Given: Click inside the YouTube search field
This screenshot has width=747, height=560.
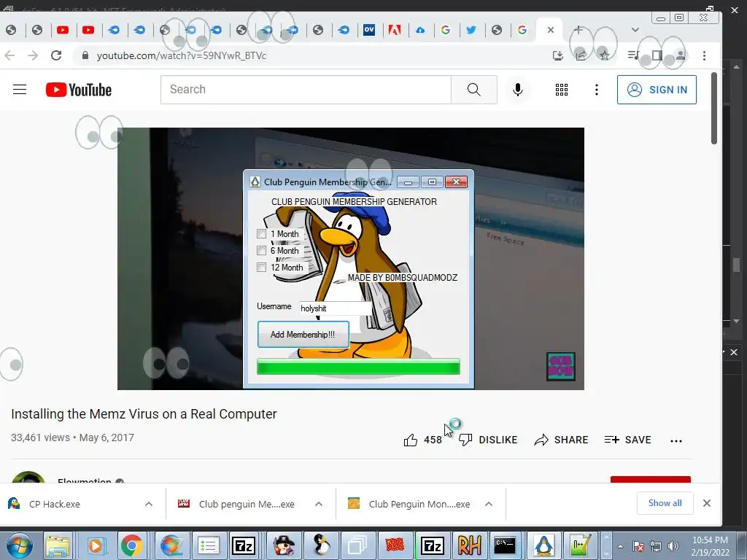Looking at the screenshot, I should click(x=306, y=90).
